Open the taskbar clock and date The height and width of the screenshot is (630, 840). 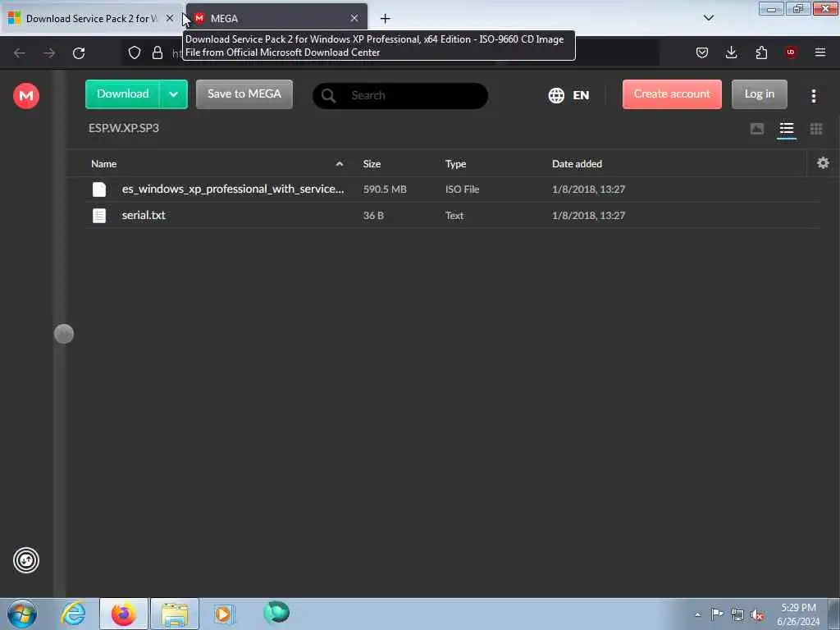tap(798, 614)
